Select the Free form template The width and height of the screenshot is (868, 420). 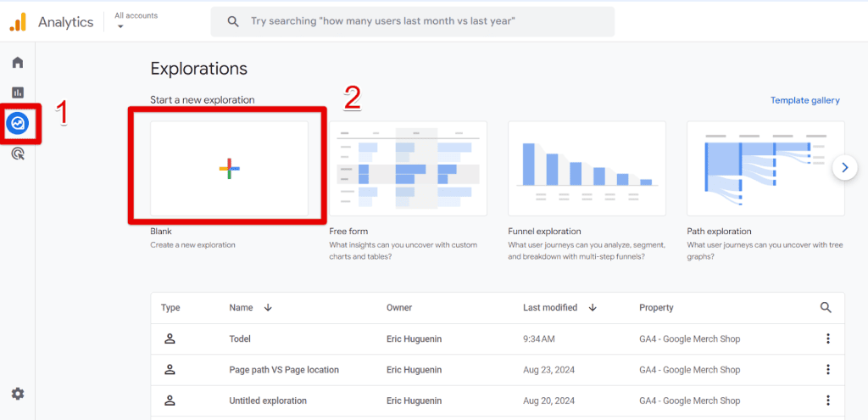coord(408,169)
